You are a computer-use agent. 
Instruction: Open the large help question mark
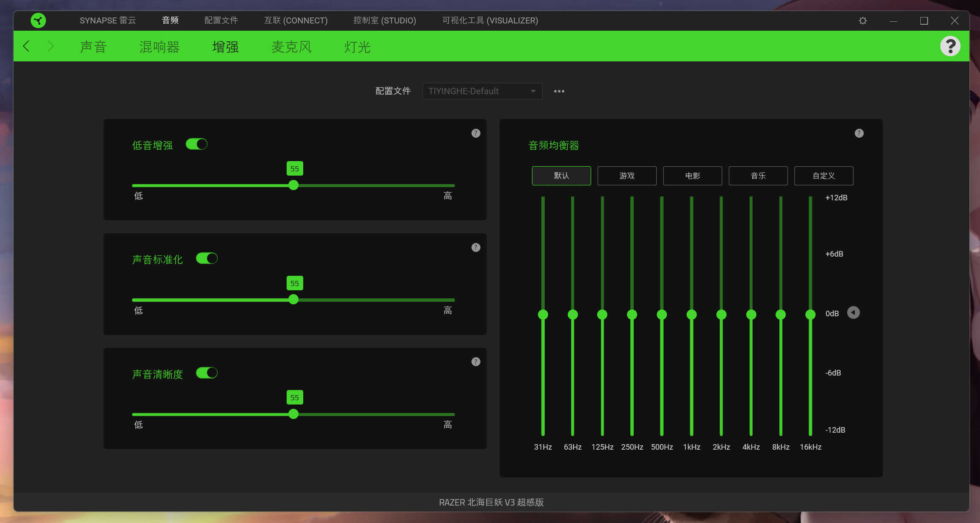950,46
